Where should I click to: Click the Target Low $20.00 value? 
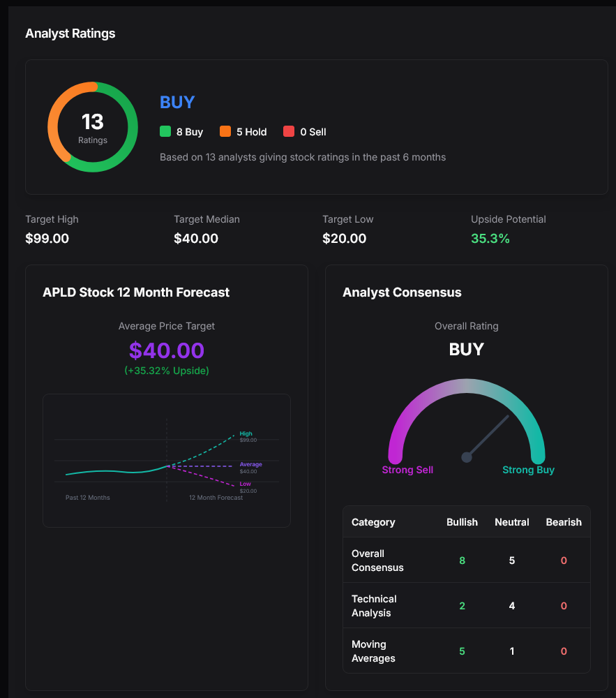[345, 239]
